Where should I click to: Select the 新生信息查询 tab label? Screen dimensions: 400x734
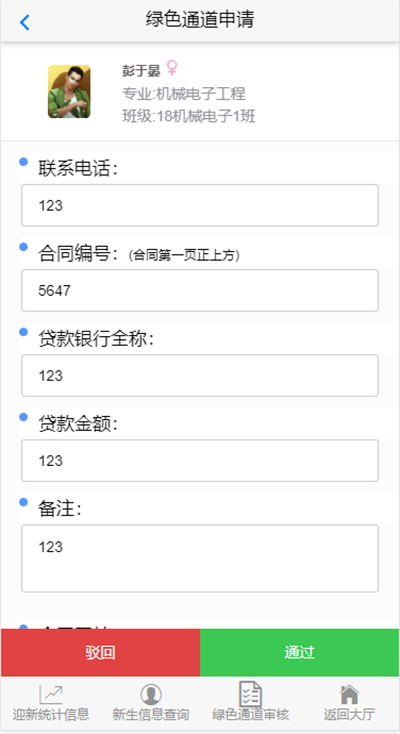[x=151, y=715]
